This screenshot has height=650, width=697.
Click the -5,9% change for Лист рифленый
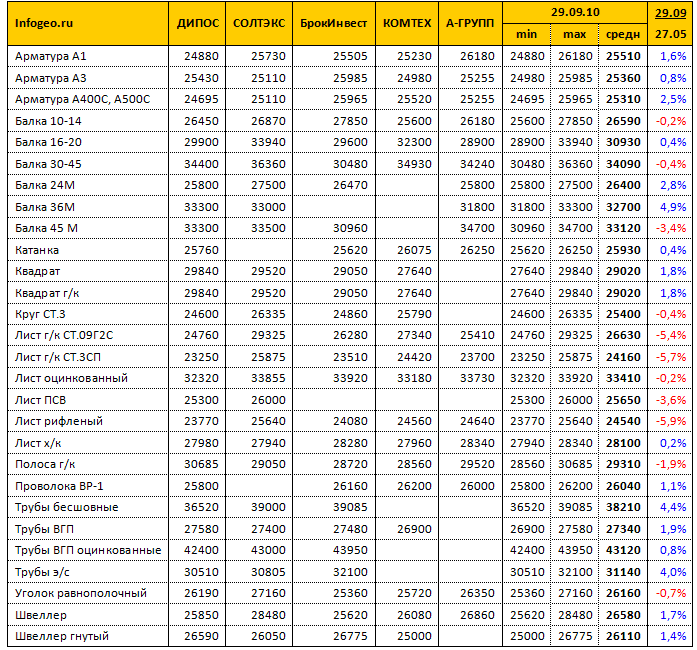pyautogui.click(x=671, y=421)
